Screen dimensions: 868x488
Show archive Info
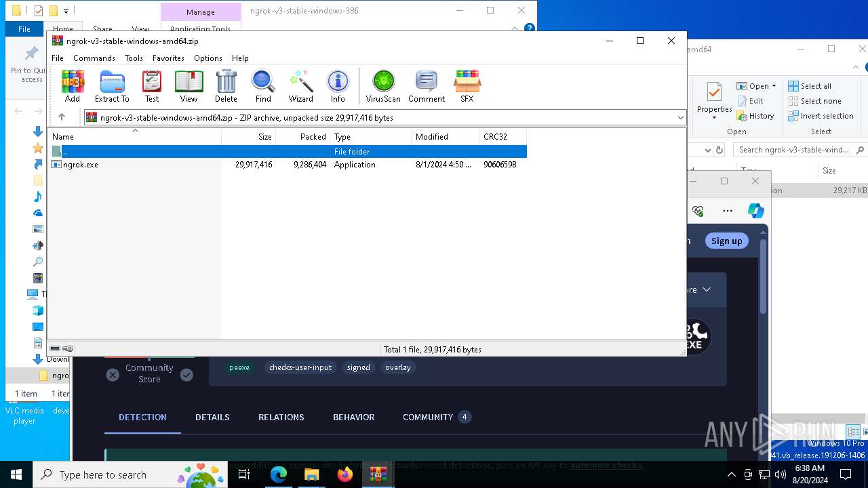pyautogui.click(x=338, y=86)
